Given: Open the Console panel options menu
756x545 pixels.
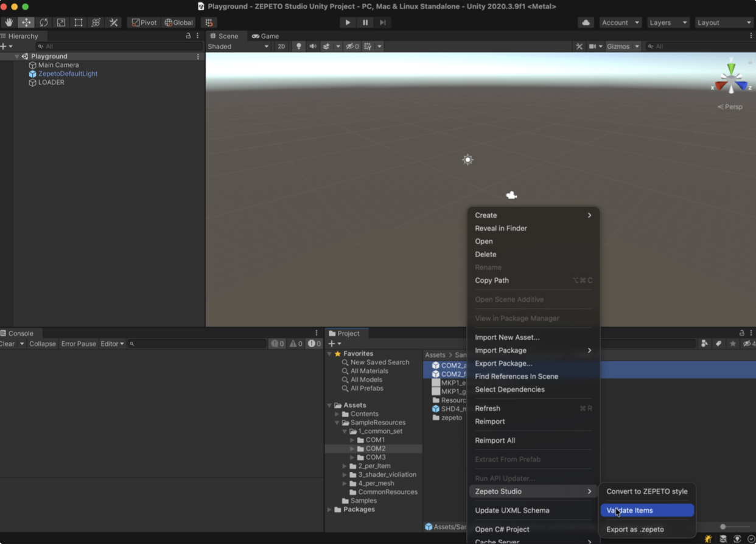Looking at the screenshot, I should coord(317,333).
